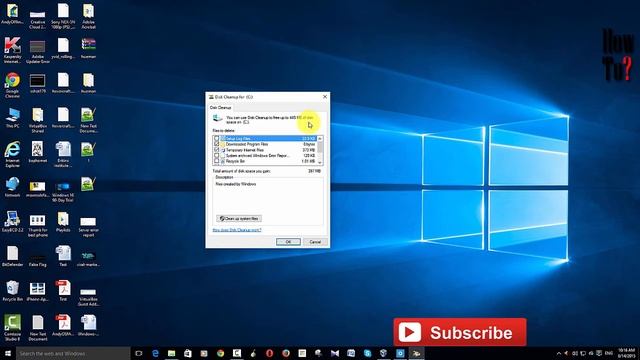Select Server error report desktop file
The image size is (640, 360).
coord(88,226)
